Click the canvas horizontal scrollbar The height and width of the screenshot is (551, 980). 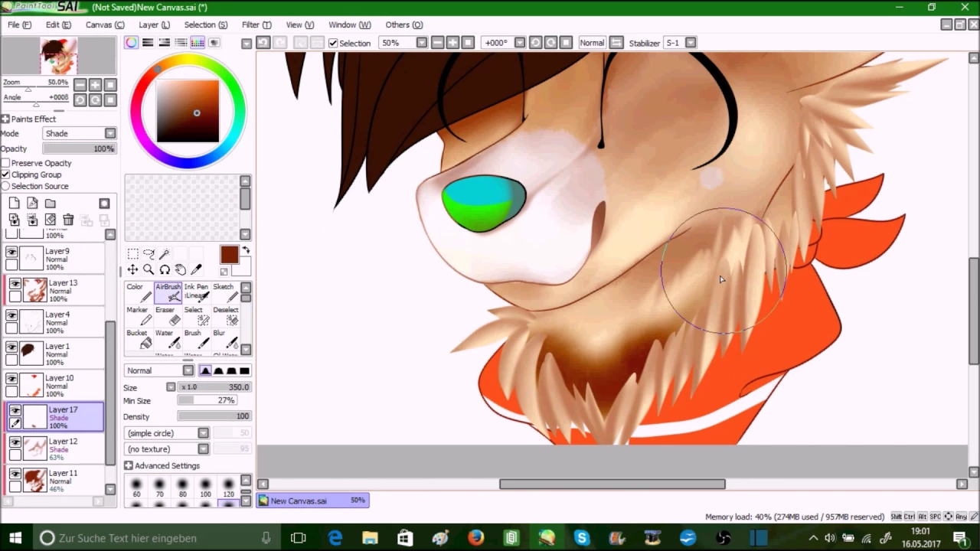[x=612, y=484]
